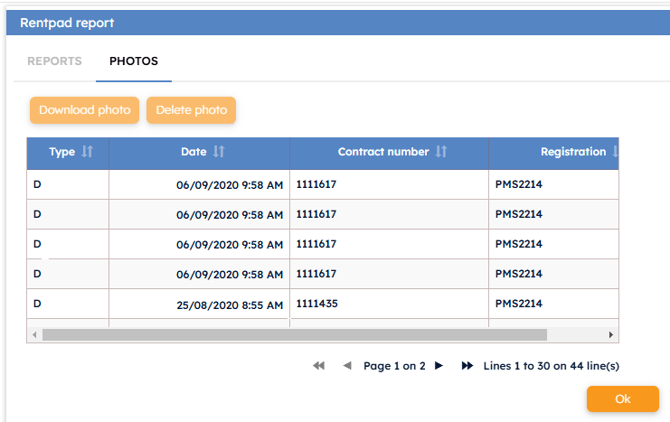Switch to the Reports tab
Viewport: 670px width, 422px height.
pos(54,61)
